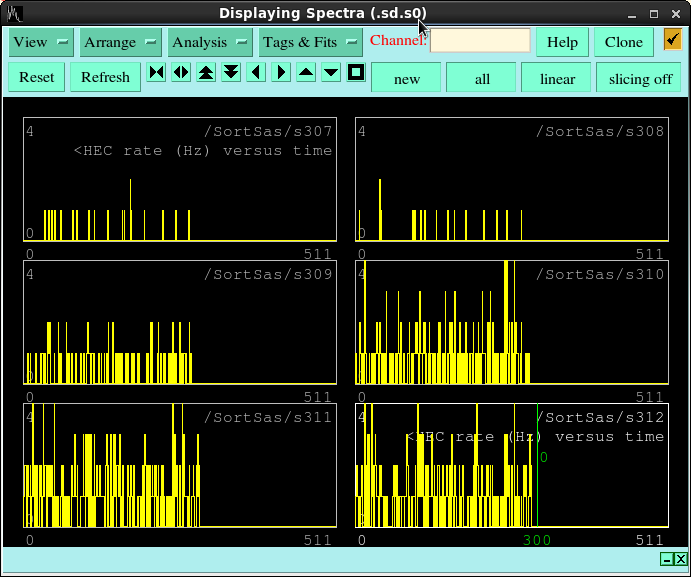
Task: Click the green X icon in status bar
Action: [x=680, y=559]
